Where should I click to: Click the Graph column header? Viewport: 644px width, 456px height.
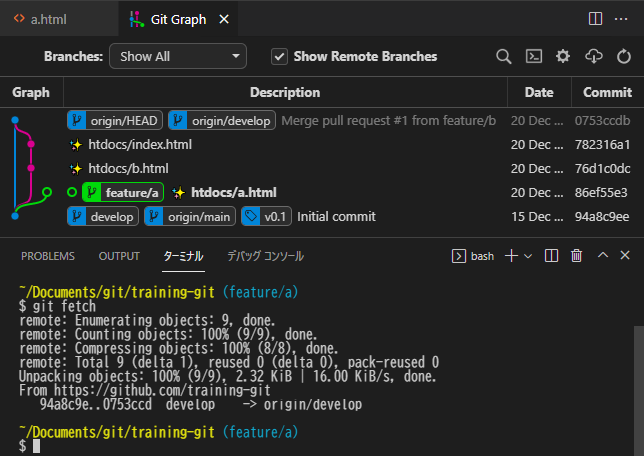pyautogui.click(x=31, y=92)
